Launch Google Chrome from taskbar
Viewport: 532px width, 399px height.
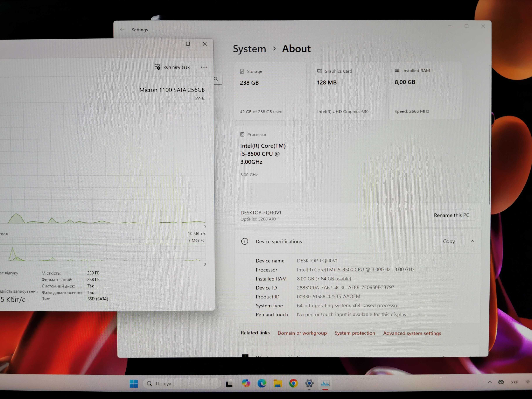(293, 383)
